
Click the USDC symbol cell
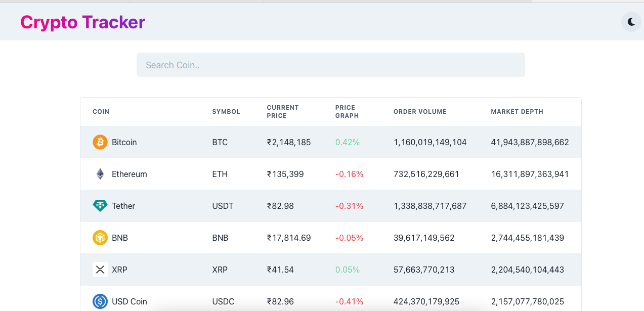click(x=223, y=301)
